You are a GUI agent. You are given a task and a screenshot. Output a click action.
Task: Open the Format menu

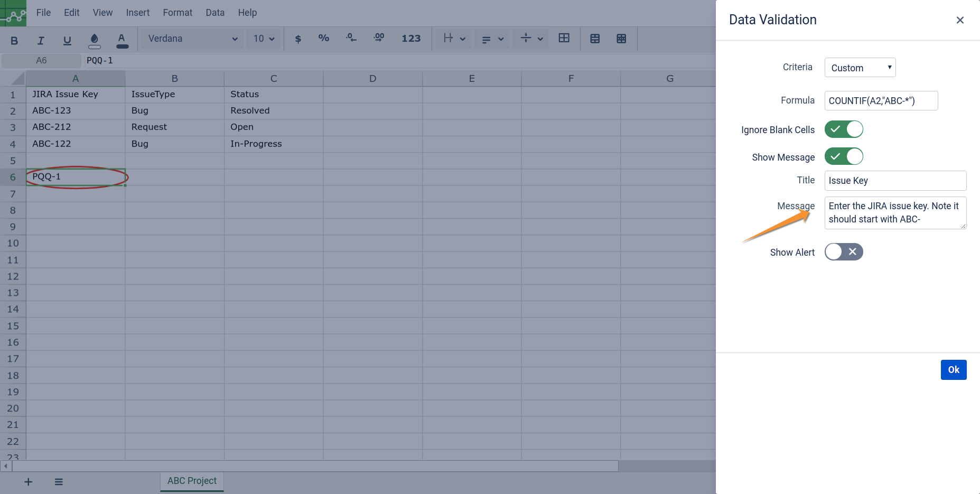(178, 13)
